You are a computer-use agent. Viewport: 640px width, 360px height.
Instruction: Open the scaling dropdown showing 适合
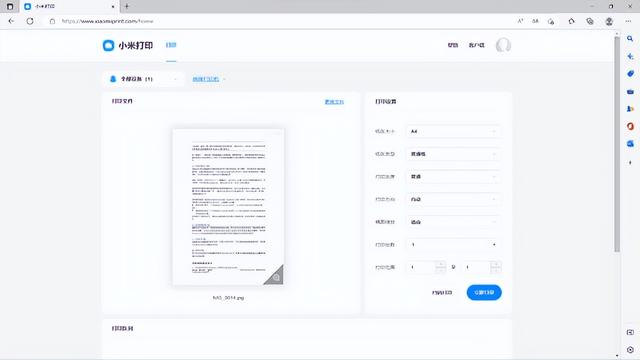pos(453,222)
